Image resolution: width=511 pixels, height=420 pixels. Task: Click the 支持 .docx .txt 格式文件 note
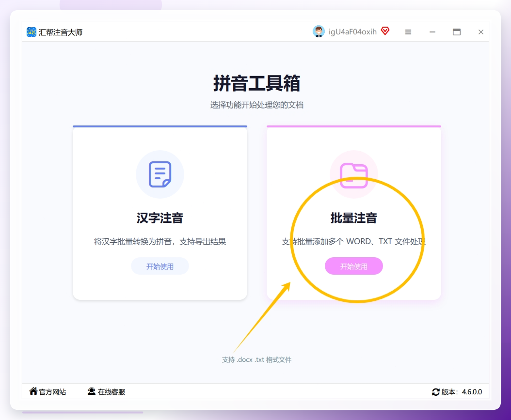tap(256, 360)
